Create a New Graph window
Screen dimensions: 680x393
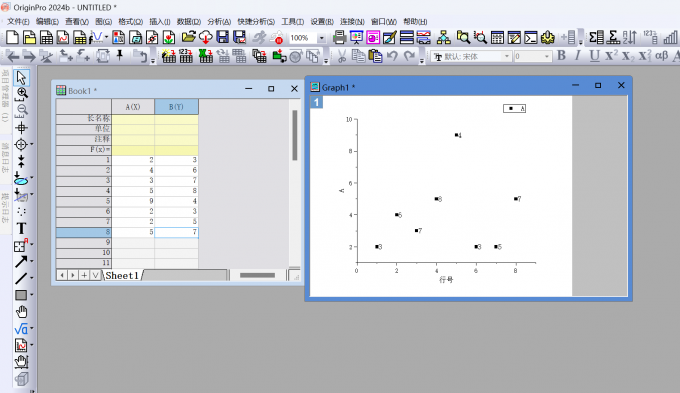[63, 38]
